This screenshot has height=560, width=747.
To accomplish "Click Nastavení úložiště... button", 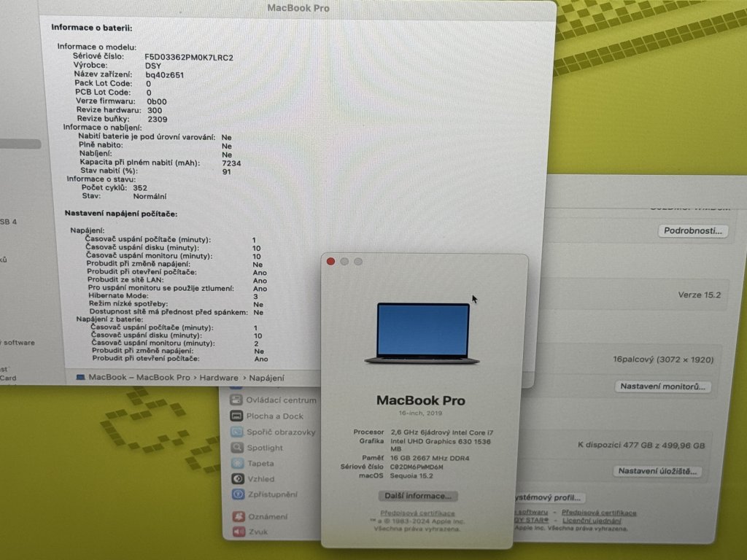I will 657,471.
